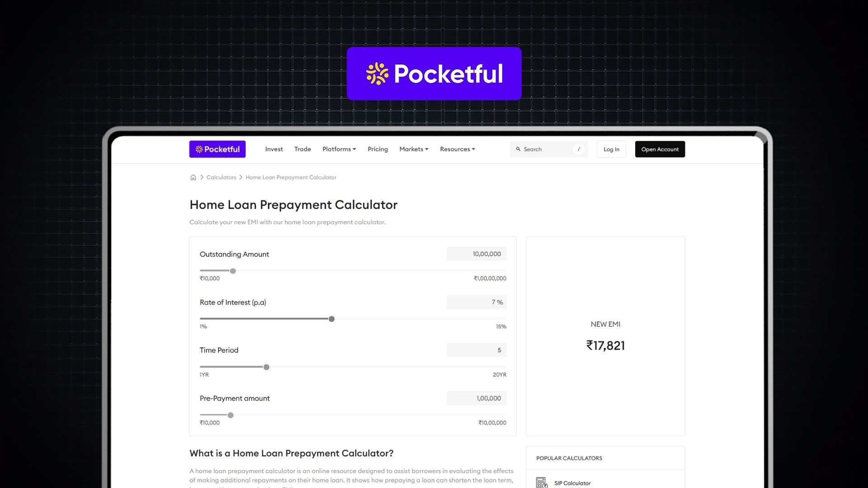Open the search with the magnifier icon
This screenshot has width=868, height=488.
pyautogui.click(x=519, y=149)
